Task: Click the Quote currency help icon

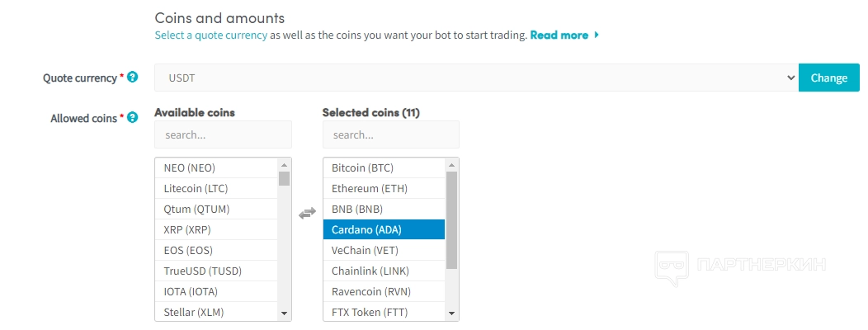Action: [133, 77]
